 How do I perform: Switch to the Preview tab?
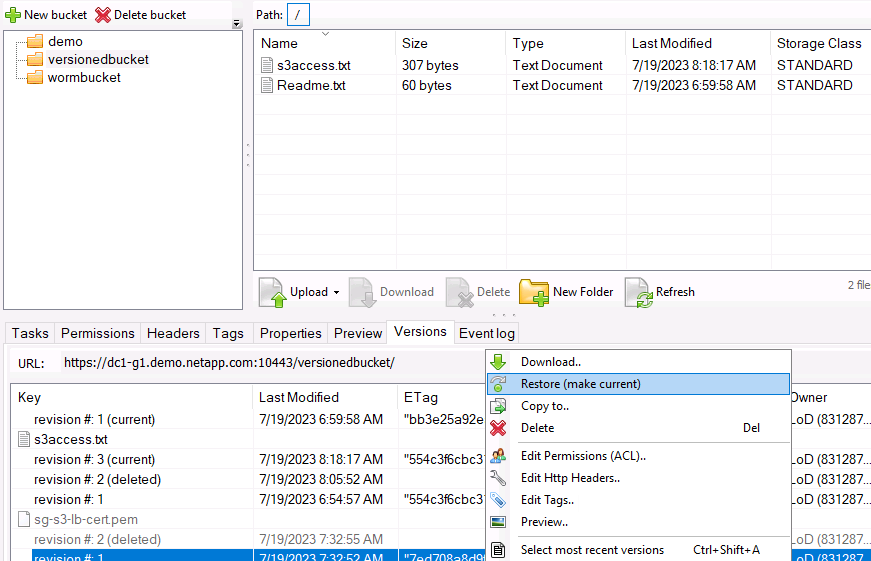pyautogui.click(x=358, y=333)
